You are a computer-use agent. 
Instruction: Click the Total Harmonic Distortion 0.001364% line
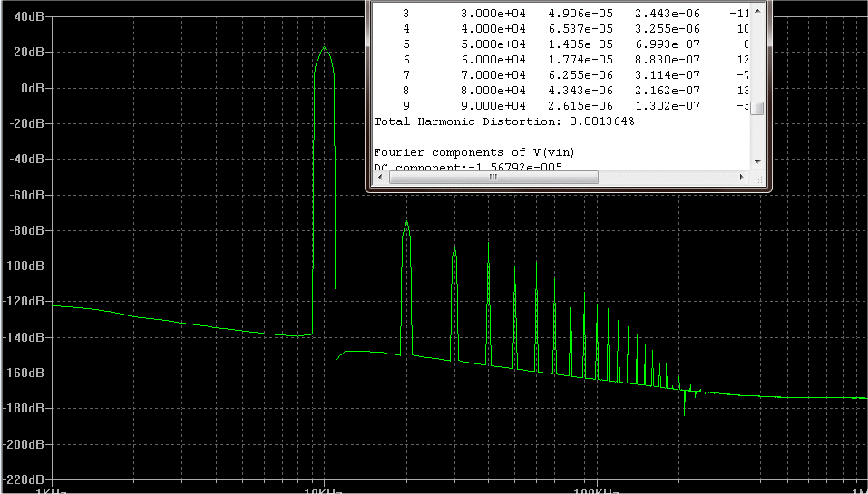pyautogui.click(x=503, y=121)
